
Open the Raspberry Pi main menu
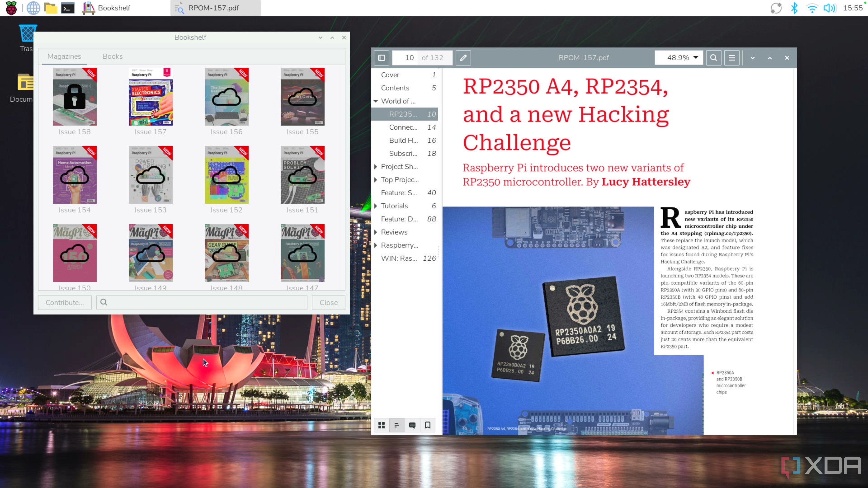[x=11, y=8]
